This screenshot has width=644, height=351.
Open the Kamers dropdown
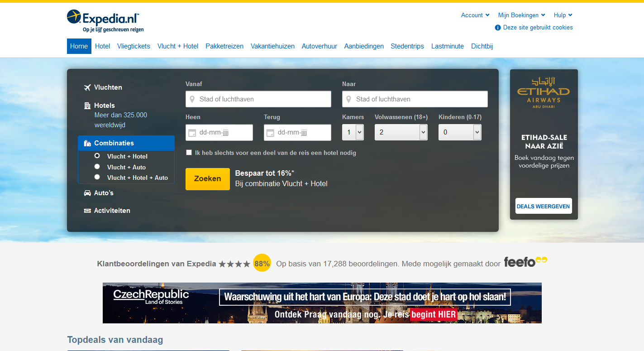tap(353, 132)
